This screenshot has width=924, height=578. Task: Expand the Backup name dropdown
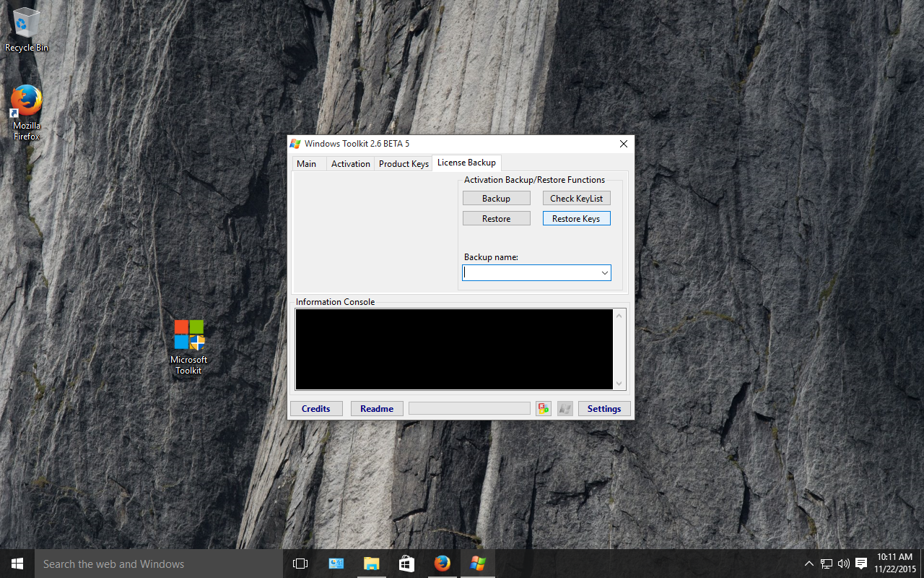tap(604, 273)
